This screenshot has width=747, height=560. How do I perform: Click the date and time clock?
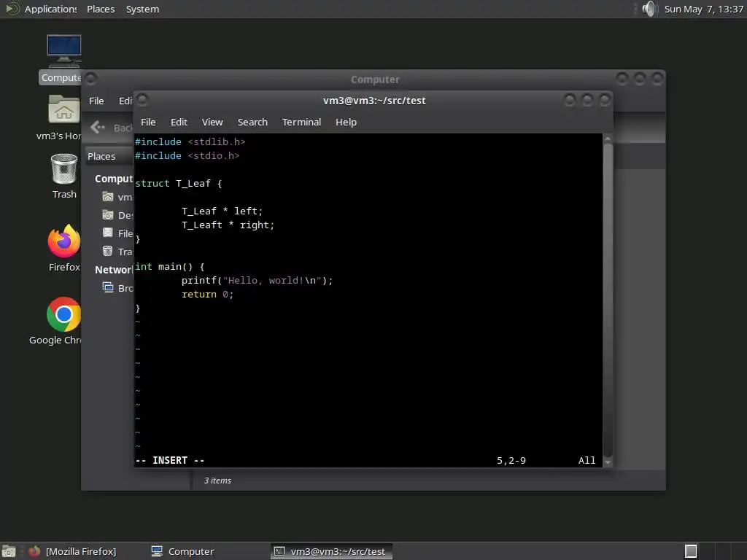pos(704,9)
